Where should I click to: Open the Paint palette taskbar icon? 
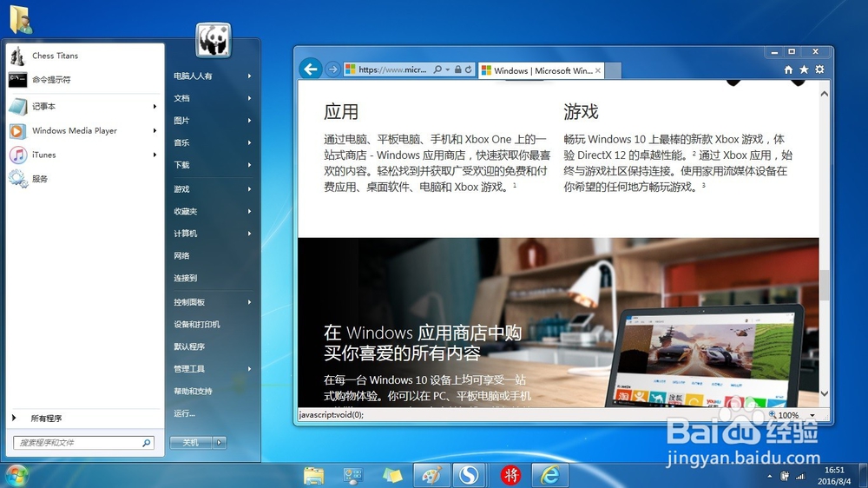(x=431, y=475)
